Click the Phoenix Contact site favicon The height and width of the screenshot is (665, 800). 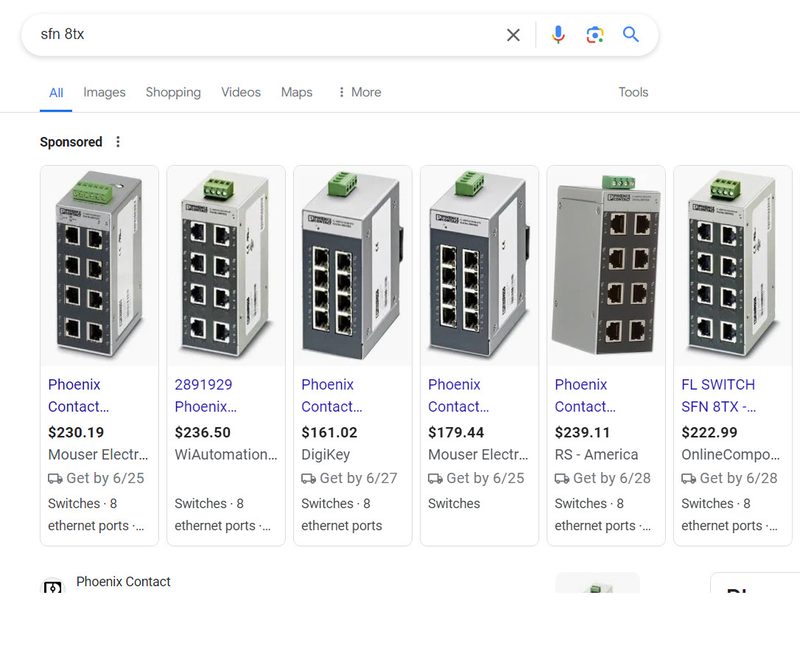(53, 587)
